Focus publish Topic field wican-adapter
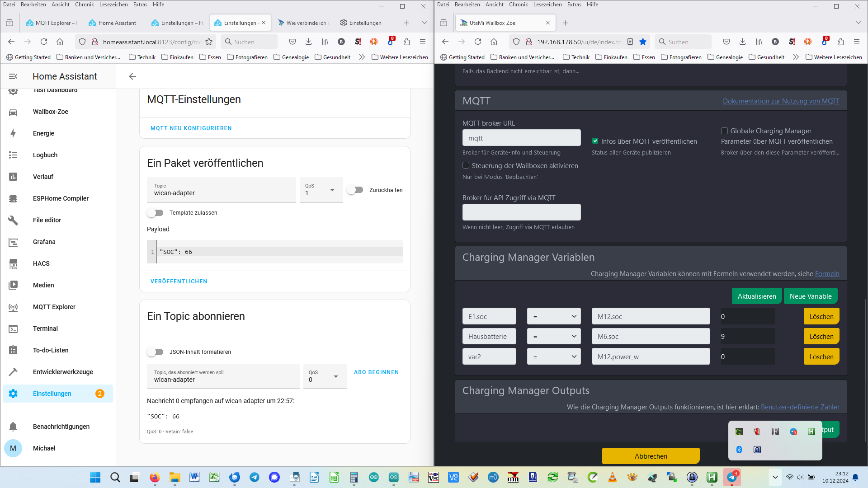Viewport: 868px width, 488px height. (222, 190)
